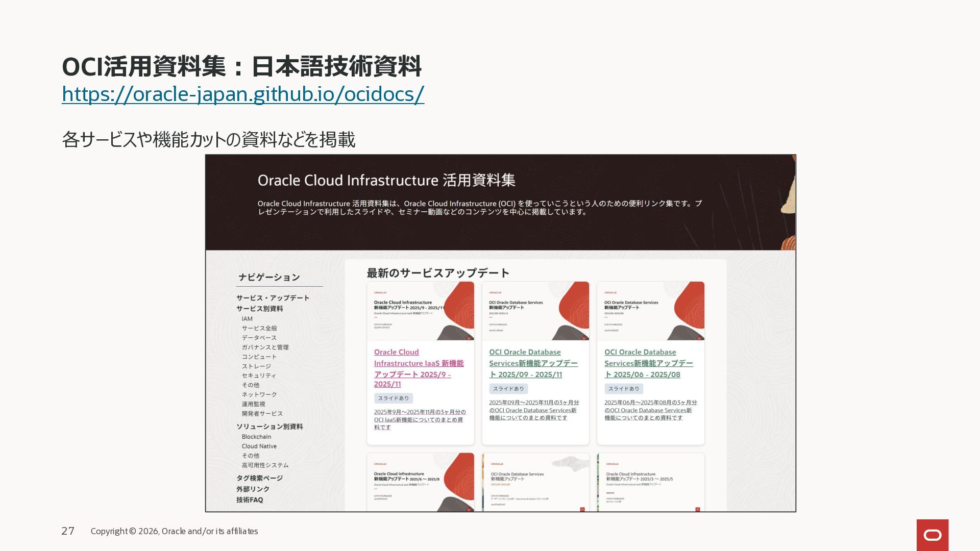The width and height of the screenshot is (980, 551).
Task: Select サービス別資料 in the navigation
Action: click(259, 309)
